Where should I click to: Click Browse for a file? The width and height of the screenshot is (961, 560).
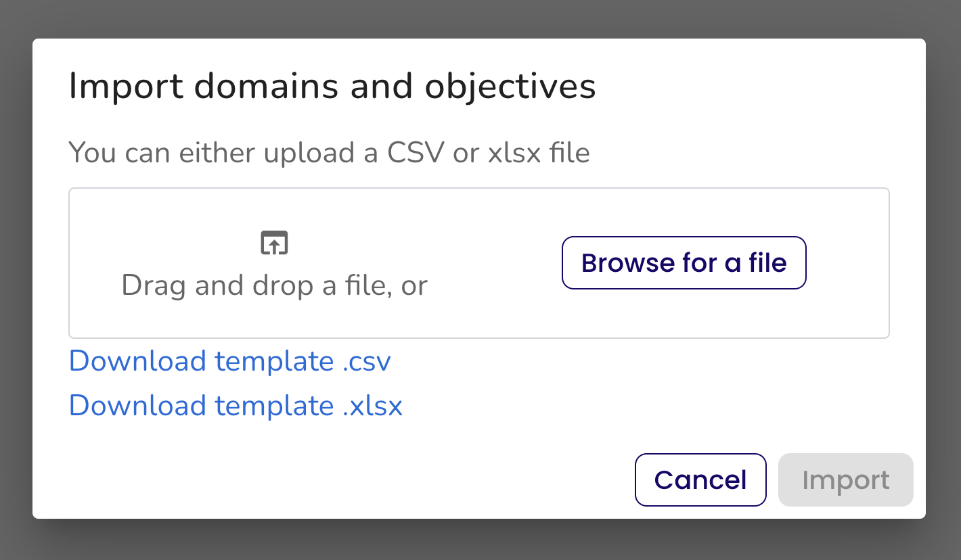pos(684,262)
